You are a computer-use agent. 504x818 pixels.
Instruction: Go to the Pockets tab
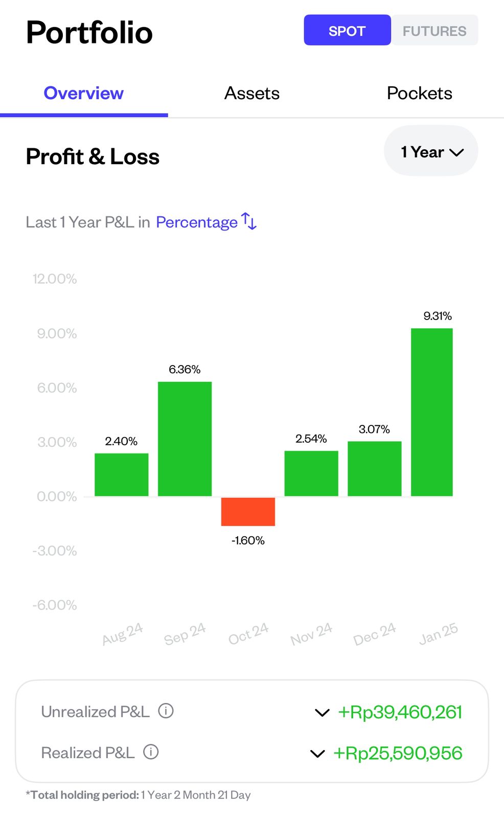click(x=419, y=93)
